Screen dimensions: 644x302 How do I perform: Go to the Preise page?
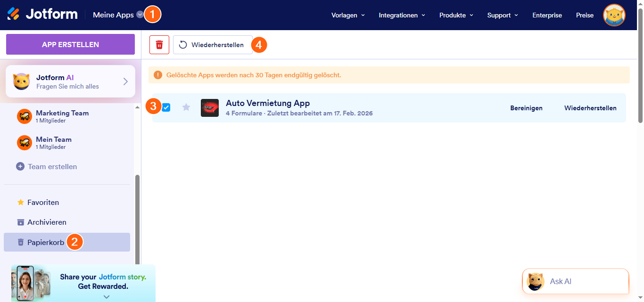[x=585, y=15]
